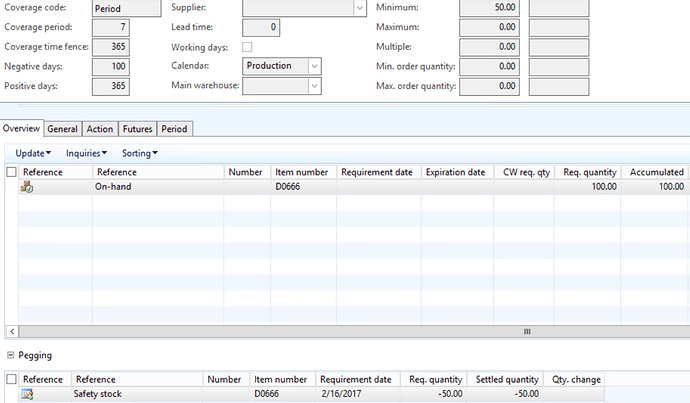The height and width of the screenshot is (403, 690).
Task: Switch to the Action tab
Action: (100, 129)
